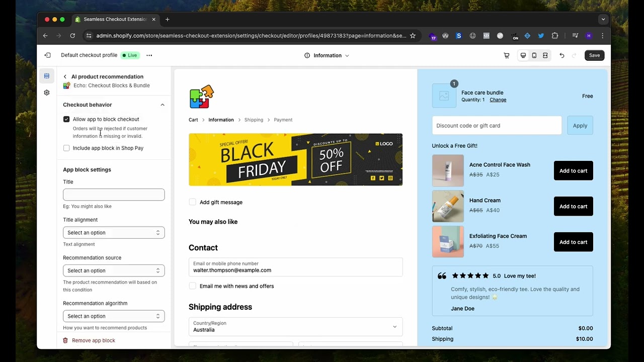Uncheck Allow app to block checkout
Screen dimensions: 644x362
[x=66, y=119]
